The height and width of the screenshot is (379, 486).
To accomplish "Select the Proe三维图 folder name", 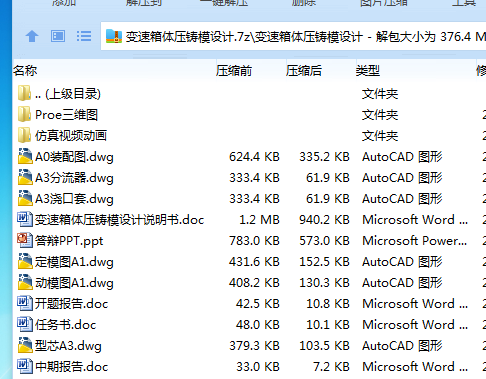I will 66,115.
